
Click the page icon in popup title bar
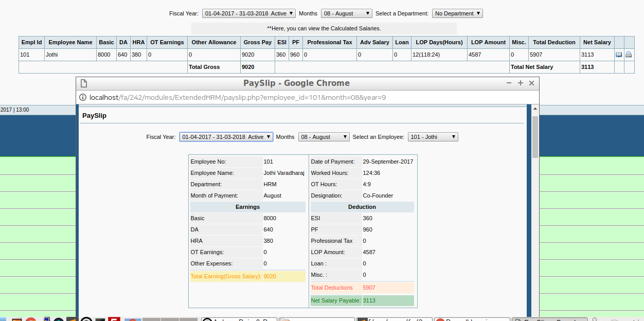point(84,83)
